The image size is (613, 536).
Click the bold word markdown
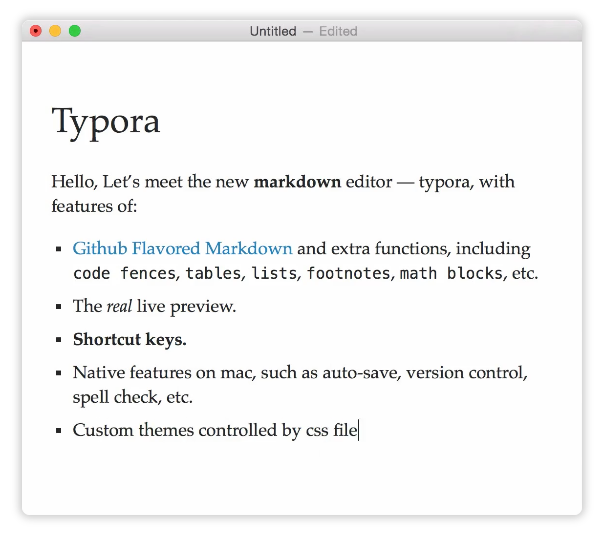pyautogui.click(x=298, y=182)
